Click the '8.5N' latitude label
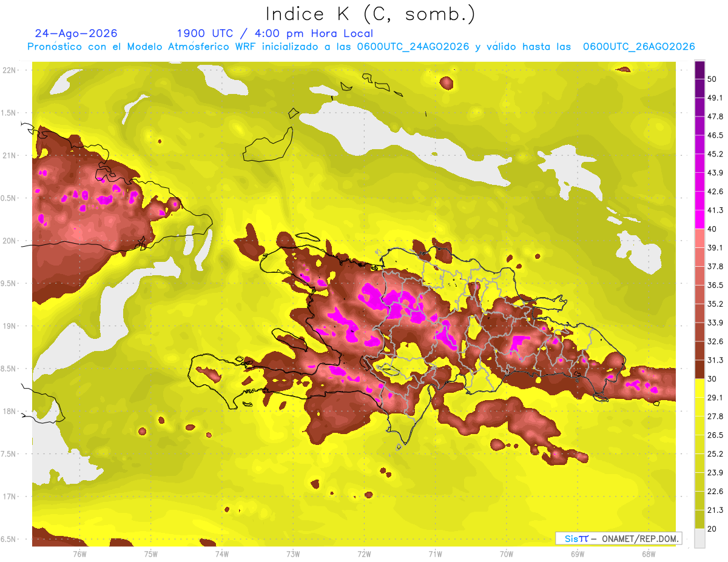The image size is (728, 562). pyautogui.click(x=9, y=369)
